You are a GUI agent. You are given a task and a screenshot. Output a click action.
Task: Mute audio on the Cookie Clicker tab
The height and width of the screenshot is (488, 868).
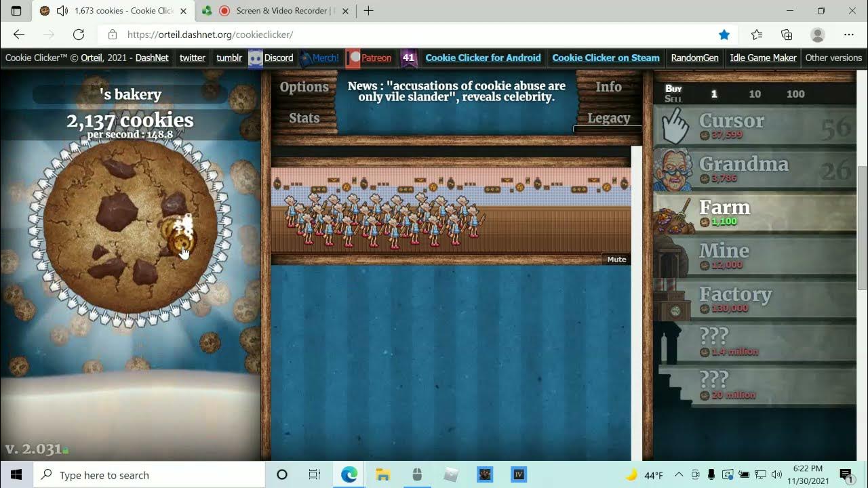(x=62, y=11)
